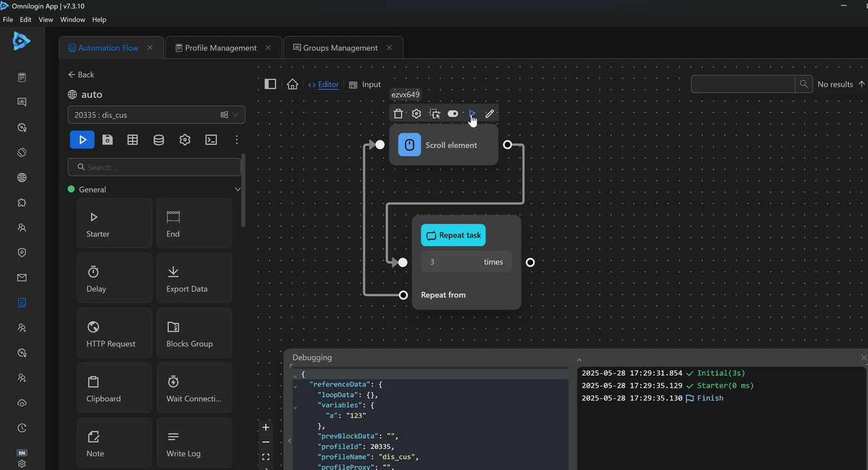Open the Window menu
This screenshot has width=868, height=470.
(x=72, y=20)
